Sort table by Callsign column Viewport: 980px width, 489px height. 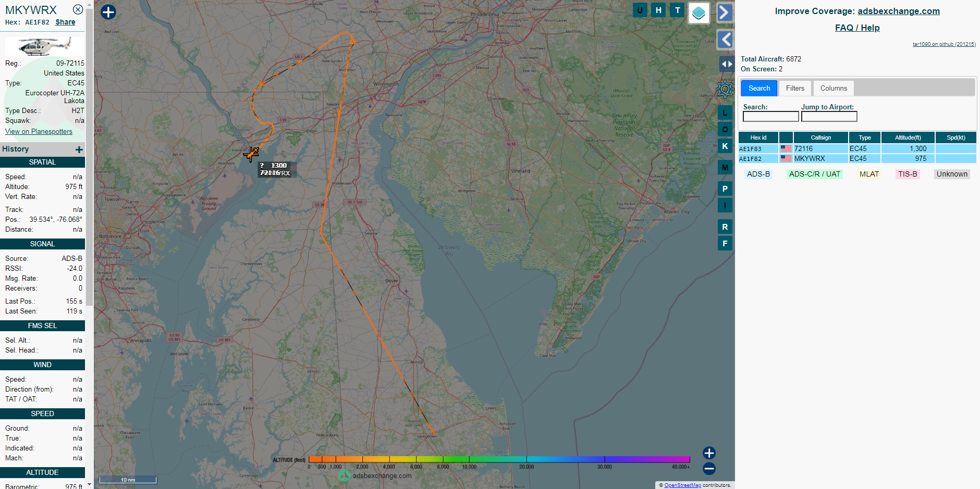(x=820, y=137)
